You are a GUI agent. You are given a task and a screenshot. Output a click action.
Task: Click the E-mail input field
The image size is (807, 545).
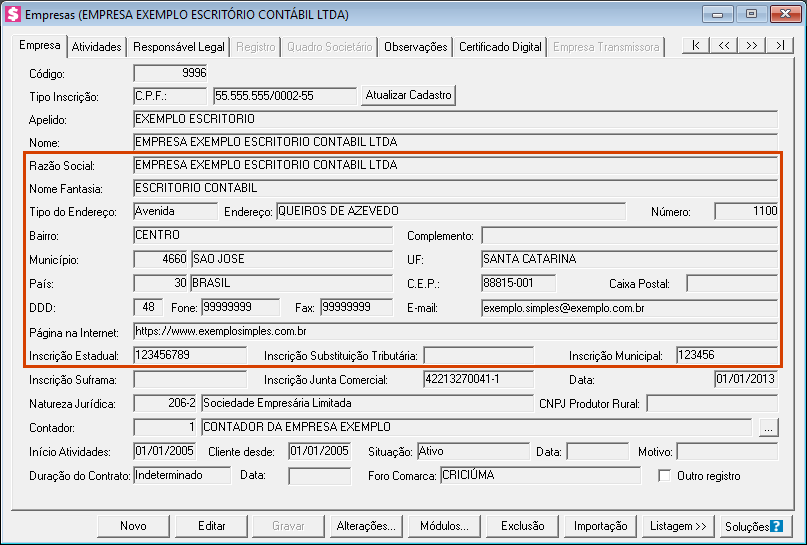tap(628, 308)
